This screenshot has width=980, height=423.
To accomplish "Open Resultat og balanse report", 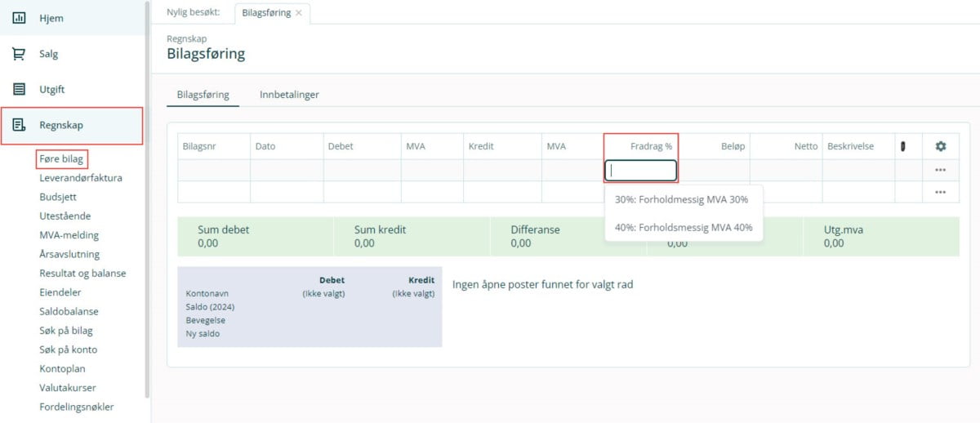I will pos(82,273).
